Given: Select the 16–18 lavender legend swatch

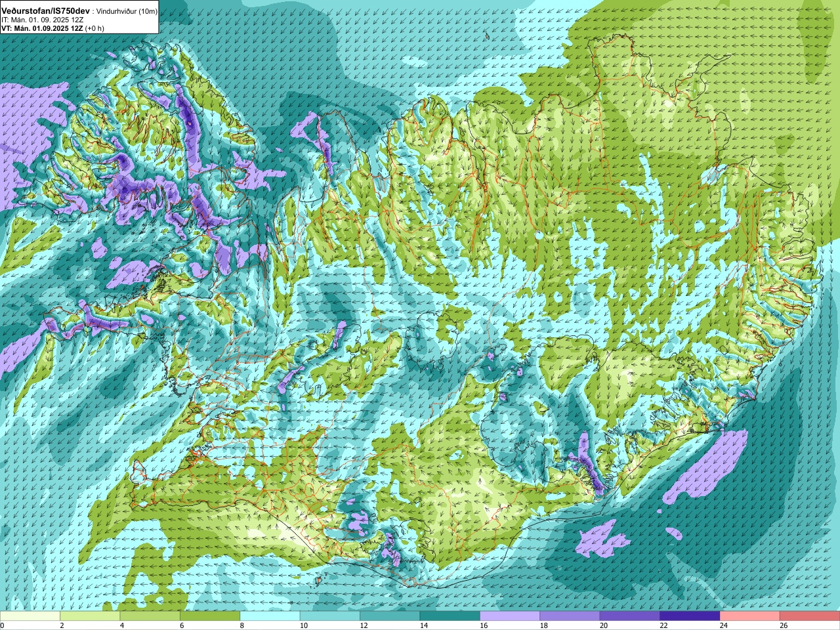Looking at the screenshot, I should coord(510,616).
